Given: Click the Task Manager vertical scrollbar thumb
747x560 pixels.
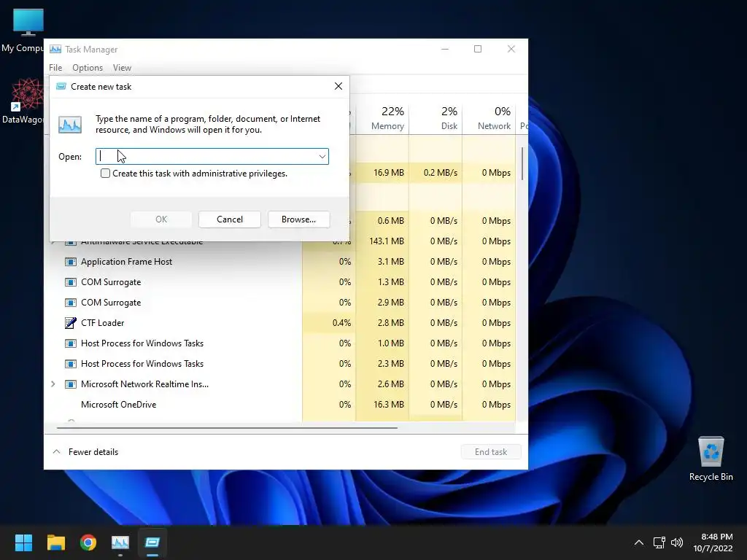Looking at the screenshot, I should pyautogui.click(x=522, y=163).
